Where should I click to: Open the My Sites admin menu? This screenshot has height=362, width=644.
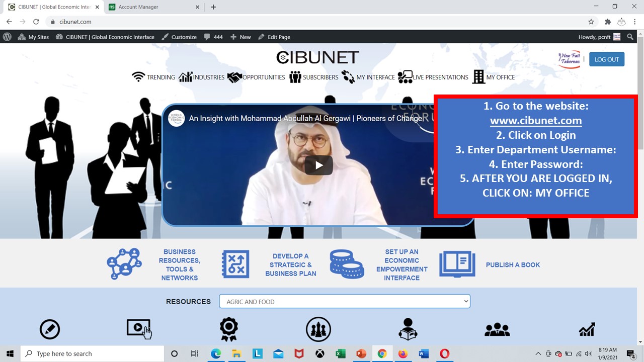(x=33, y=37)
